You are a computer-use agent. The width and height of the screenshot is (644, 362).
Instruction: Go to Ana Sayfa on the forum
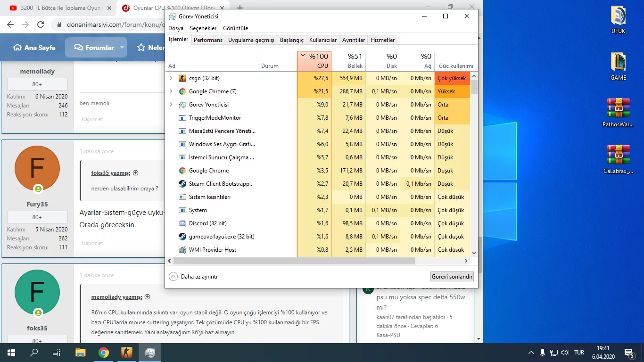coord(34,48)
